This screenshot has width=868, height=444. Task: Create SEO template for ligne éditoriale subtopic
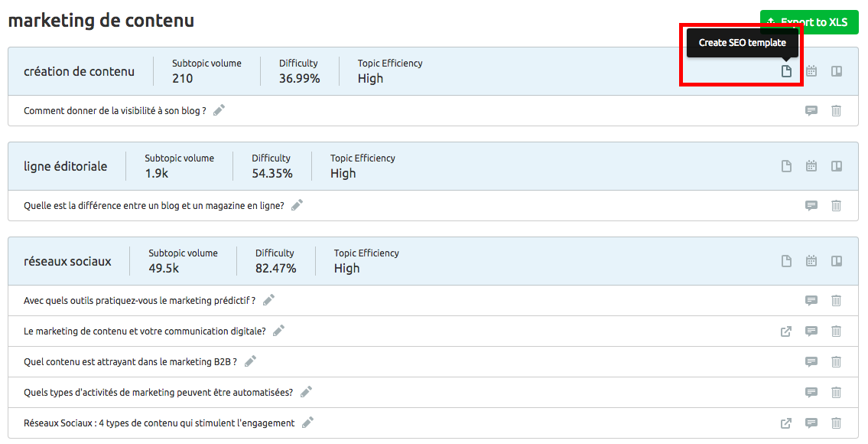point(786,165)
